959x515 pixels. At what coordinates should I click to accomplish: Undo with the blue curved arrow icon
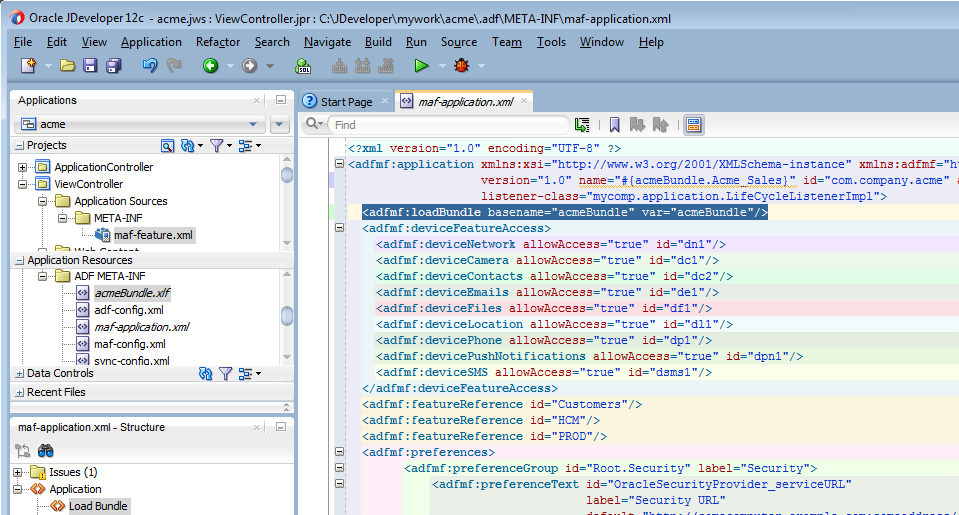150,65
